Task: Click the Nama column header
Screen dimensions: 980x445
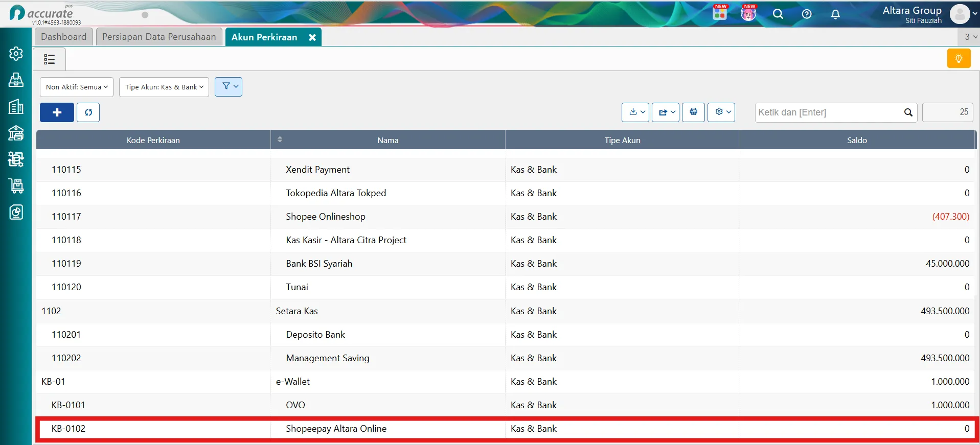Action: 388,140
